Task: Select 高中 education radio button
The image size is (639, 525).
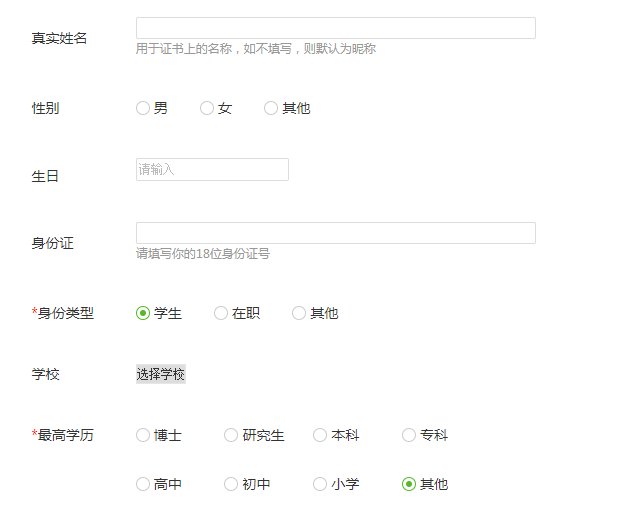Action: coord(143,484)
